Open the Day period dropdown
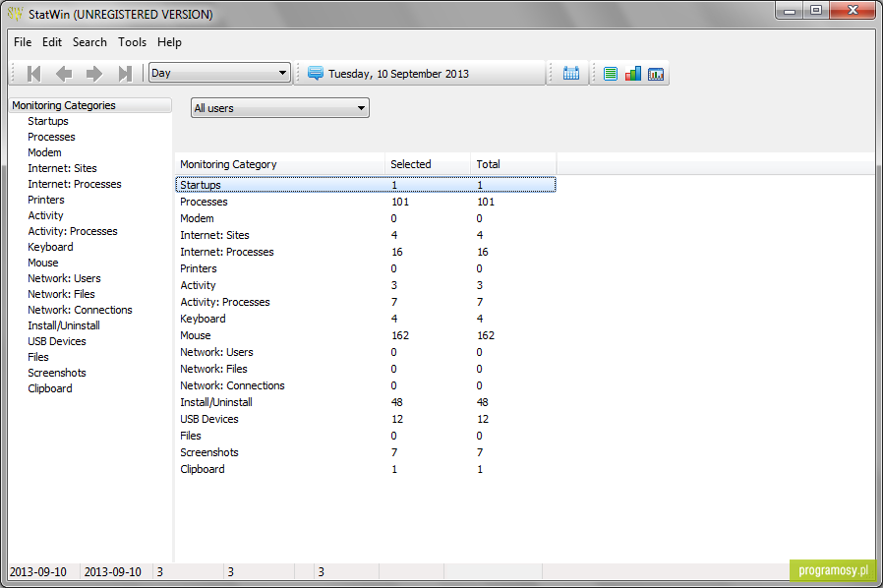883x588 pixels. 219,73
